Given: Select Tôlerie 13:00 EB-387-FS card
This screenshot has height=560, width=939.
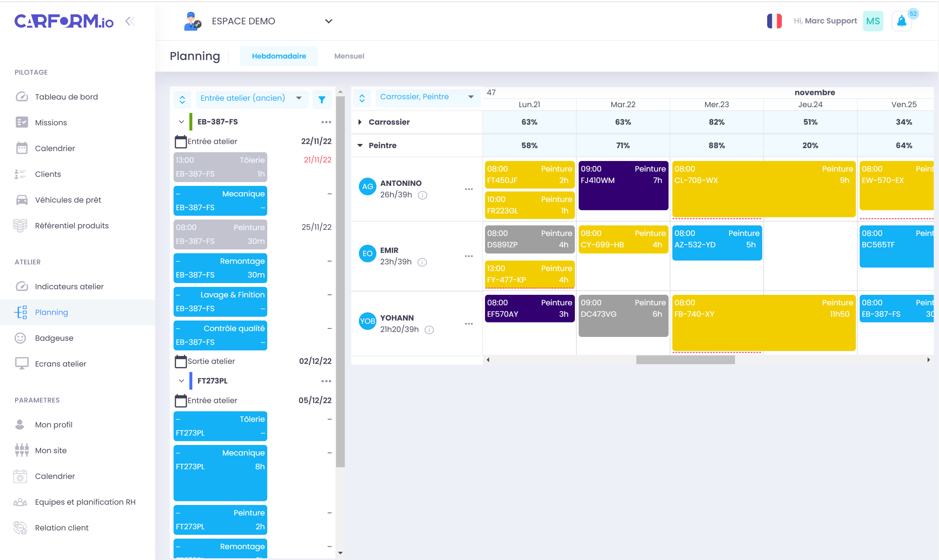Looking at the screenshot, I should click(x=220, y=167).
